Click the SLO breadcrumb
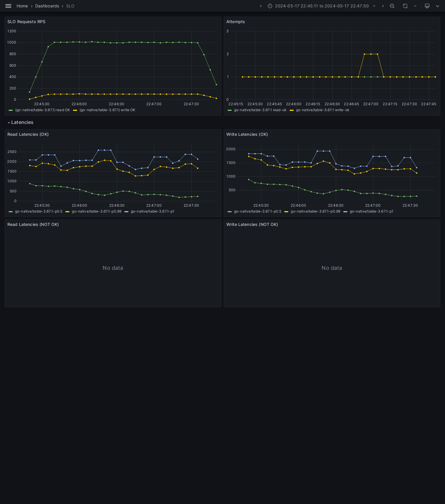445x504 pixels. tap(70, 6)
